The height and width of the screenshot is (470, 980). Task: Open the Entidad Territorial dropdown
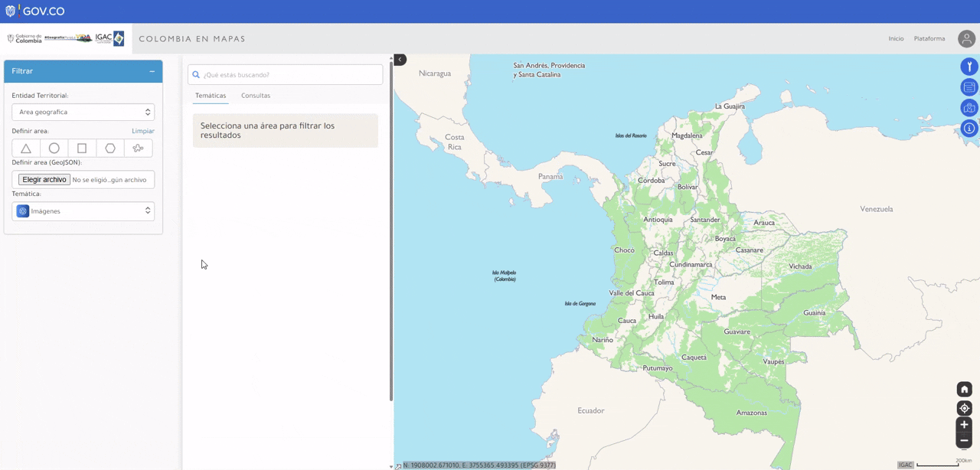[83, 112]
